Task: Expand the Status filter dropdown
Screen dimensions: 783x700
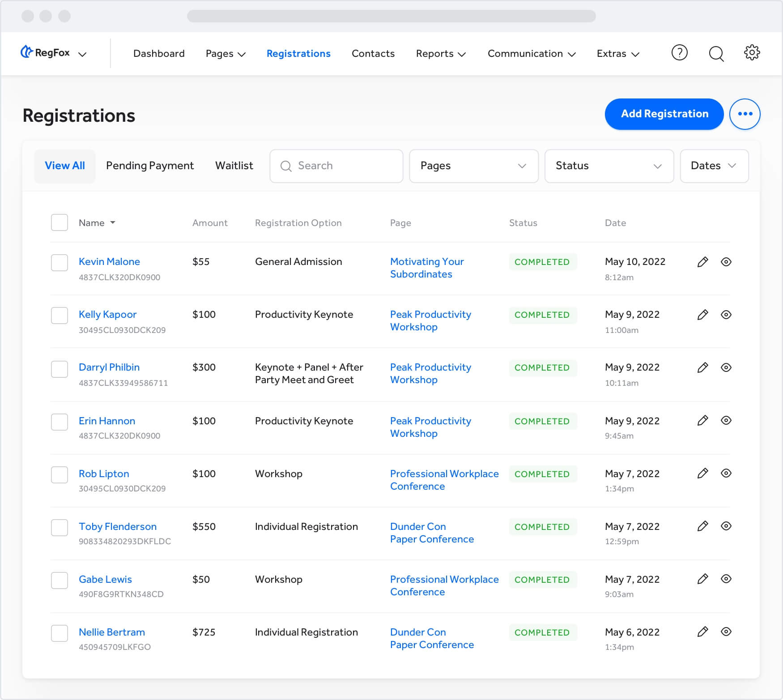Action: coord(609,166)
